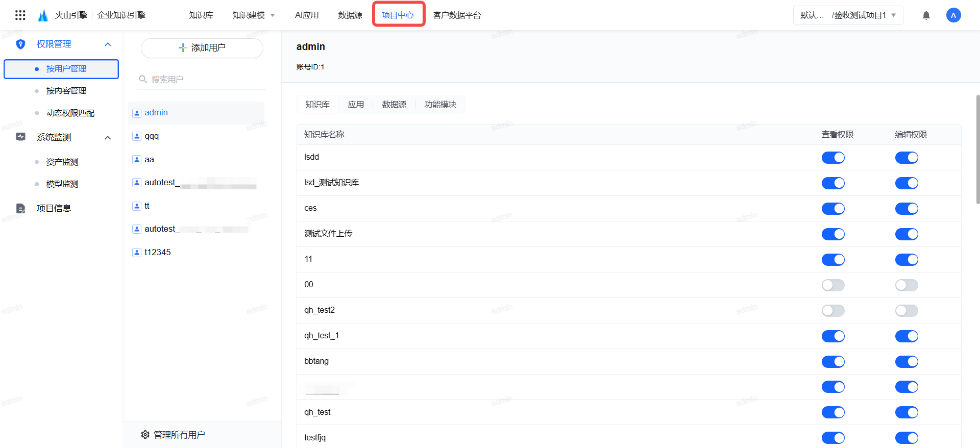Click the system monitoring icon
This screenshot has width=980, height=448.
tap(20, 137)
